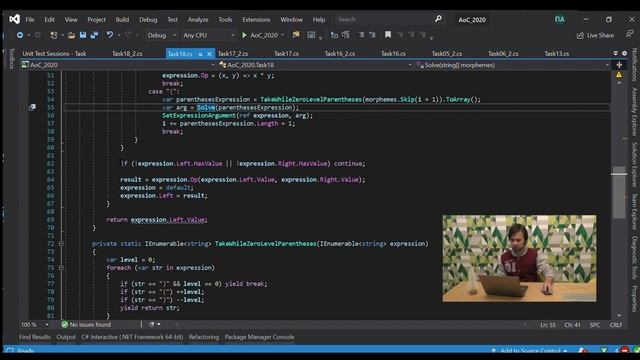
Task: Switch to the Unit Test Sessions tab
Action: [54, 53]
